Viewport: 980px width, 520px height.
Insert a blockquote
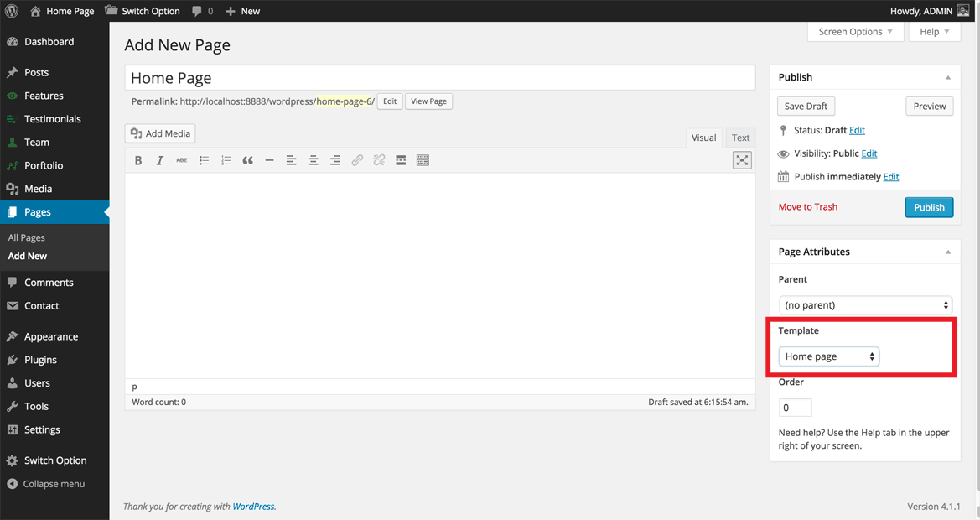click(247, 160)
